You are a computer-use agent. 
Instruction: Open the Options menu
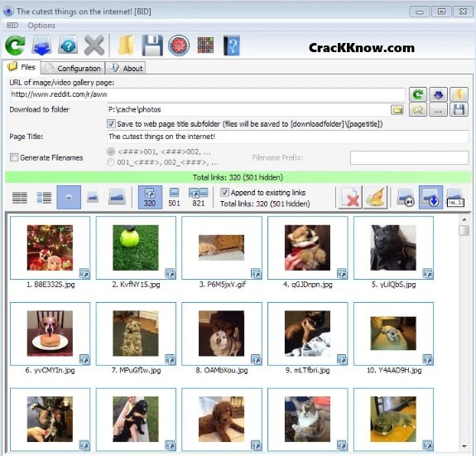tap(41, 26)
